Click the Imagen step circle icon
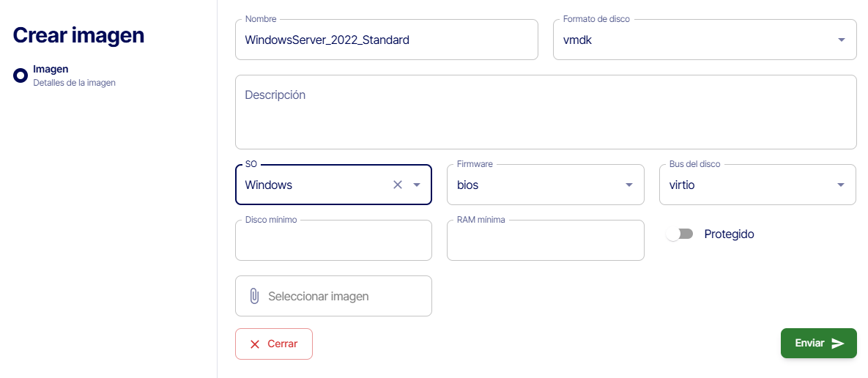Screen dimensions: 868x378 pyautogui.click(x=21, y=75)
